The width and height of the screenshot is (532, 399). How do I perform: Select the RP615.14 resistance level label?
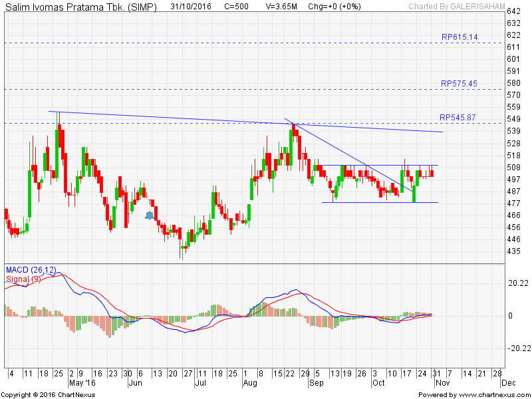click(460, 37)
